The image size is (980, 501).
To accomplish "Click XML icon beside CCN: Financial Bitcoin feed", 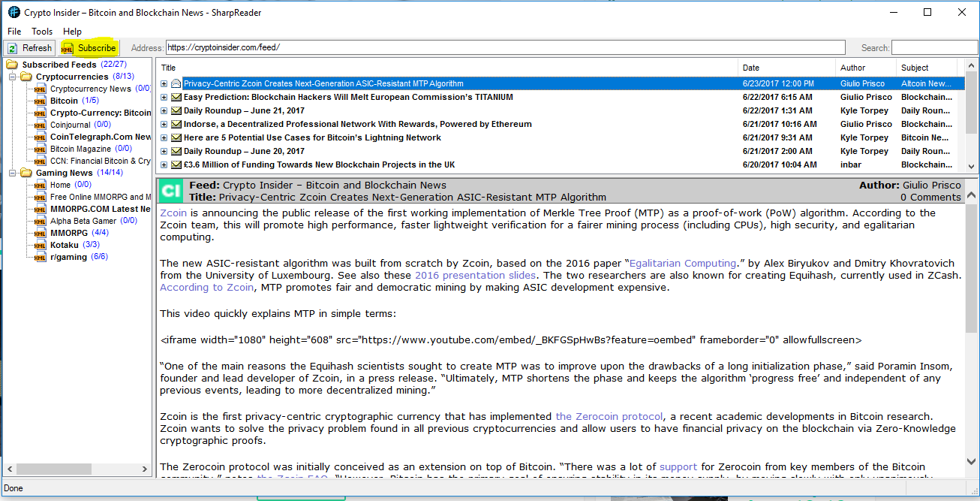I will click(x=41, y=161).
